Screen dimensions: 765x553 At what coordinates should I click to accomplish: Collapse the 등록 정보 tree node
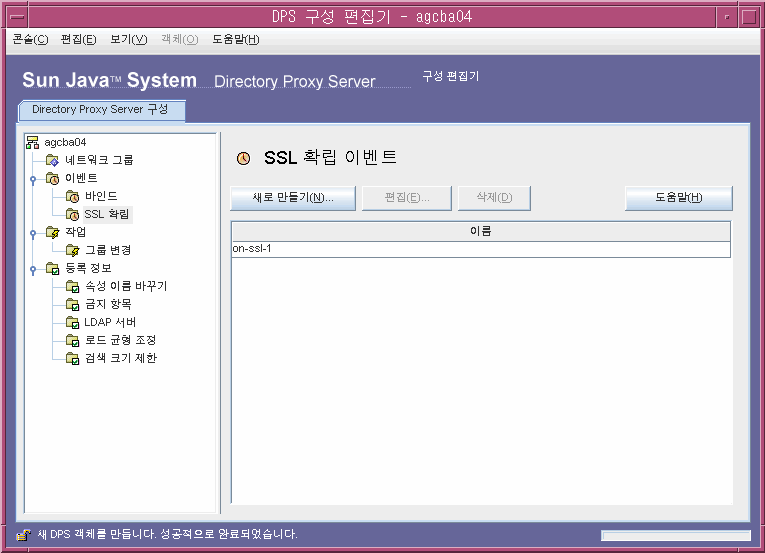[x=33, y=269]
